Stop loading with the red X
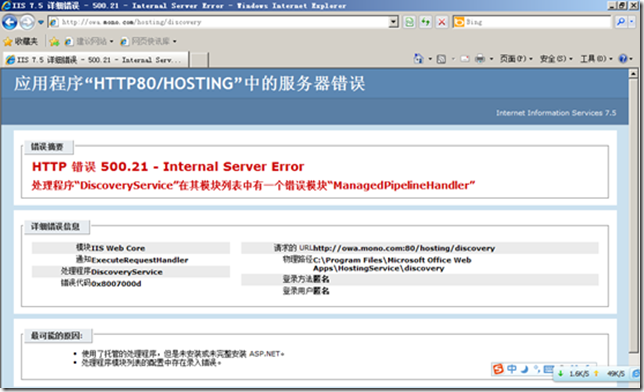 pyautogui.click(x=442, y=22)
